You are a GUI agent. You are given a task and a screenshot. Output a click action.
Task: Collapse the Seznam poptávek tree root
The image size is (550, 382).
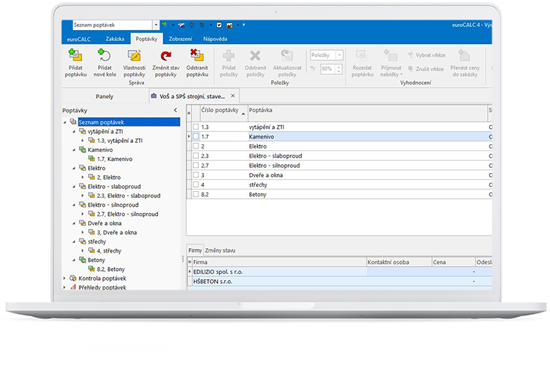(65, 122)
